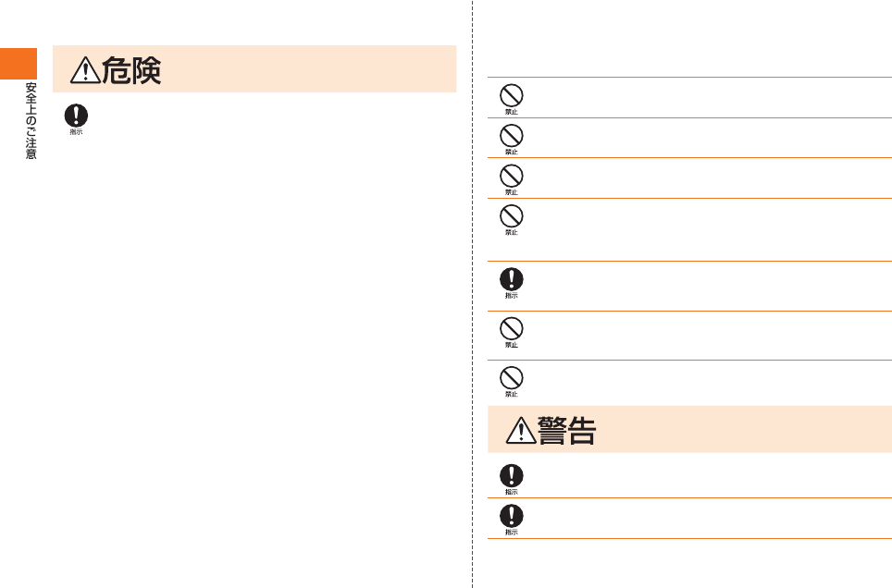Click the topmost 禁止 prohibition icon
Viewport: 892px width, 588px height.
pyautogui.click(x=512, y=99)
